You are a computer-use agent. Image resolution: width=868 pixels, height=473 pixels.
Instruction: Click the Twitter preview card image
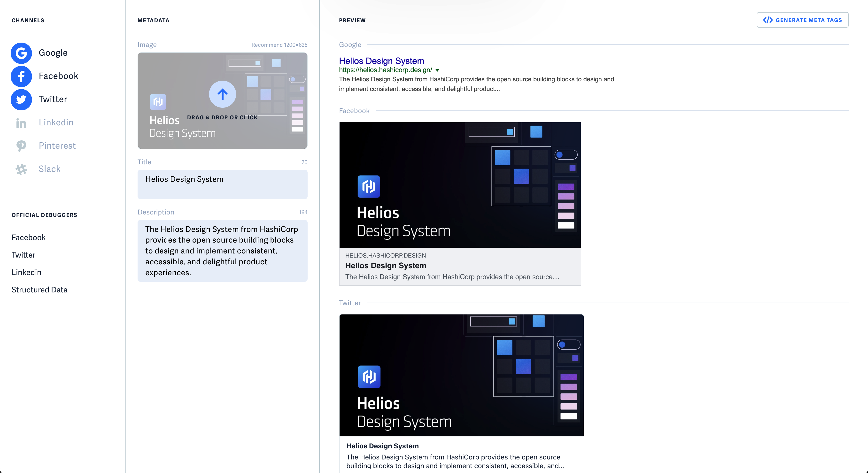461,375
